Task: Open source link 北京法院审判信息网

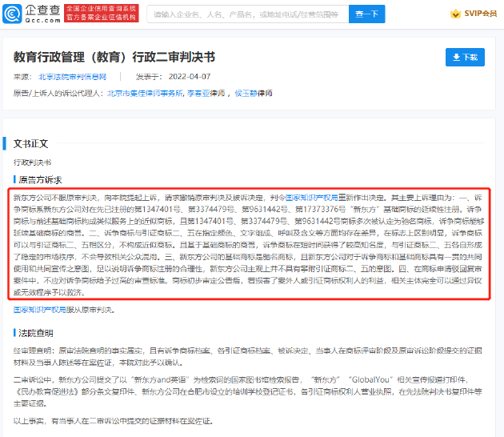Action: (x=72, y=77)
